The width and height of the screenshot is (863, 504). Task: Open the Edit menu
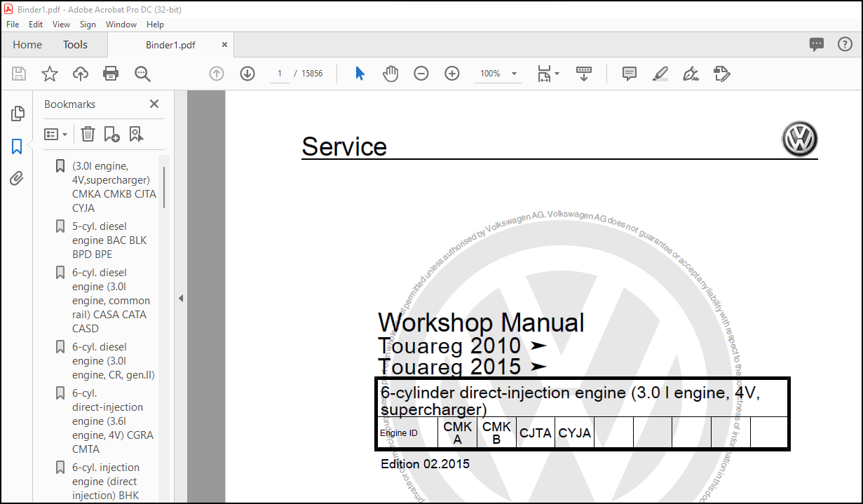pos(36,25)
